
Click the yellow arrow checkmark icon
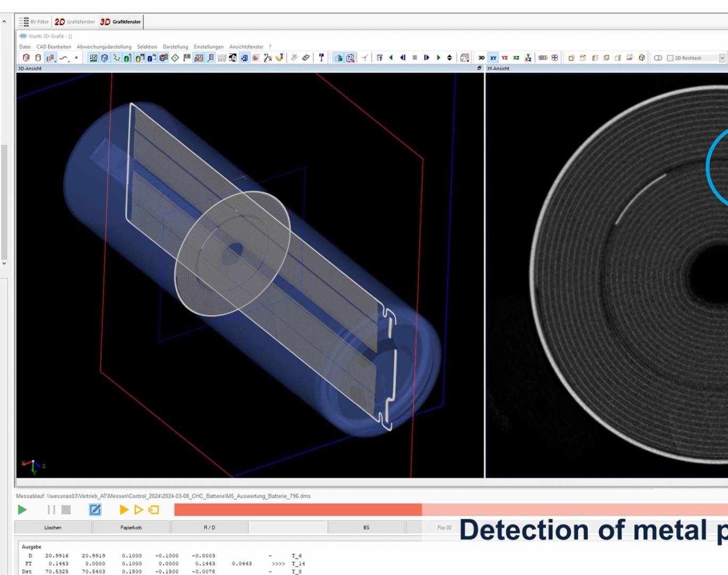pyautogui.click(x=279, y=57)
